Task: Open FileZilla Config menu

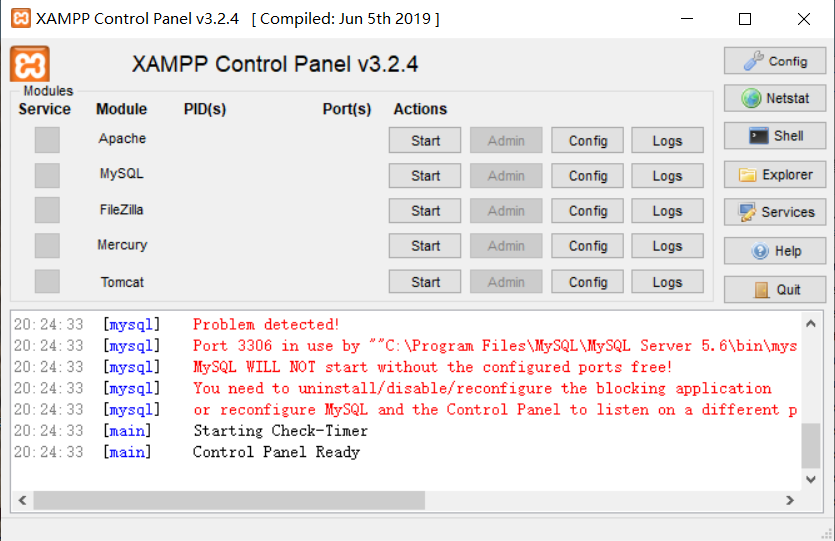Action: tap(587, 211)
